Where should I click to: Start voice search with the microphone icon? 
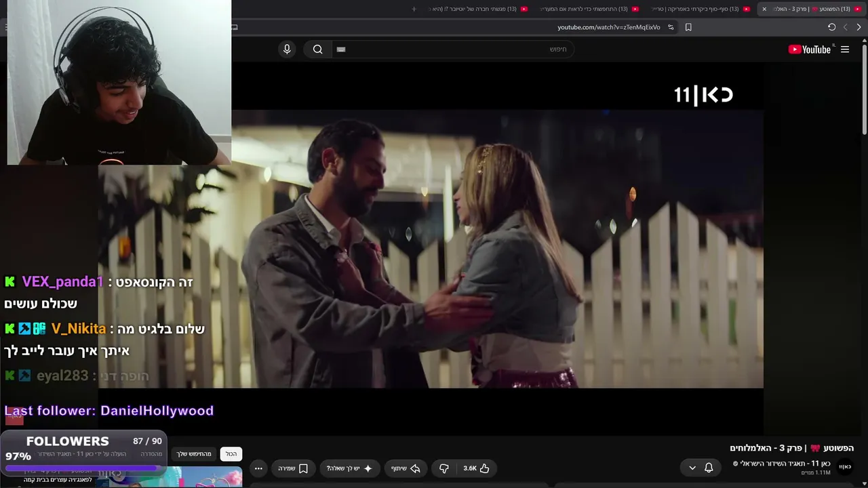[287, 49]
